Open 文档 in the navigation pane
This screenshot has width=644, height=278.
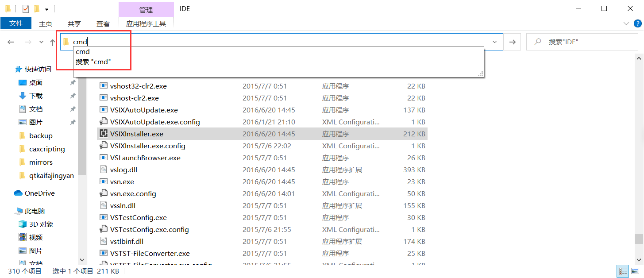pyautogui.click(x=36, y=109)
